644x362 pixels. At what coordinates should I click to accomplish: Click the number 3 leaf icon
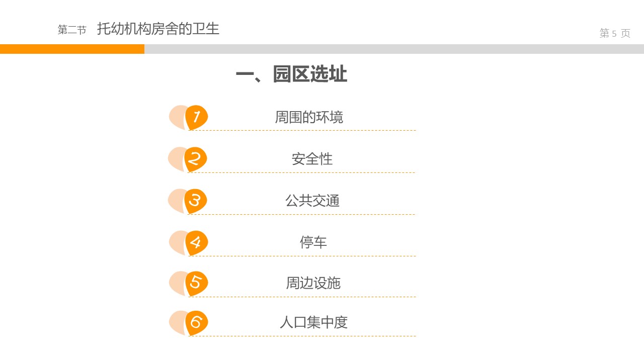coord(195,201)
